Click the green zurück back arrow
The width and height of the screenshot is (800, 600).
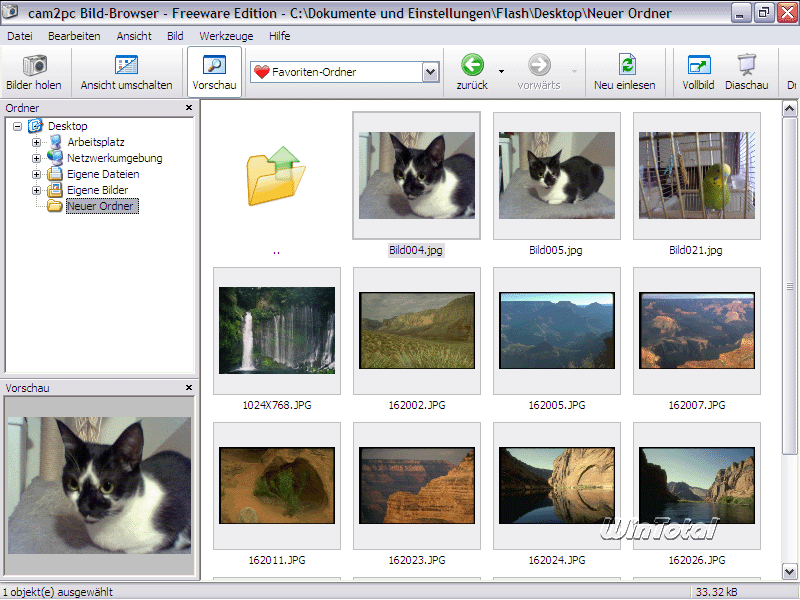point(472,66)
